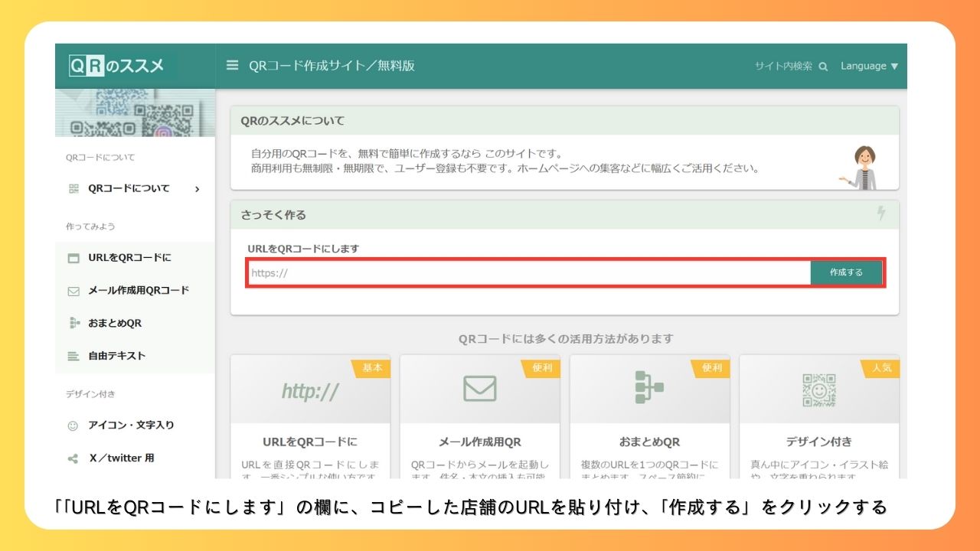Click the envelope icon on mail card
Screen dimensions: 980x551
click(480, 388)
